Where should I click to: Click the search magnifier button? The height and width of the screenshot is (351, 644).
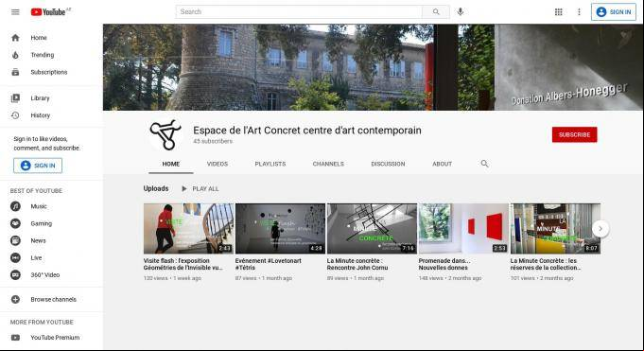point(436,12)
